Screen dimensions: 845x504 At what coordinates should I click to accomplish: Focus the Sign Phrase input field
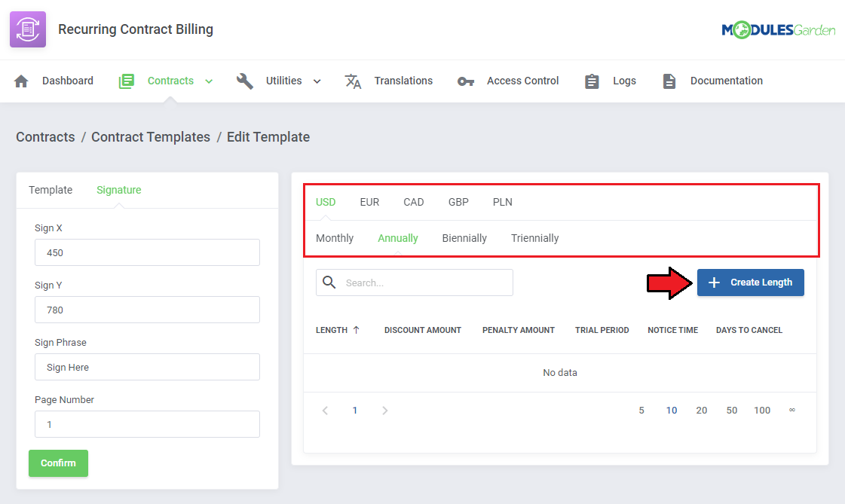[147, 367]
